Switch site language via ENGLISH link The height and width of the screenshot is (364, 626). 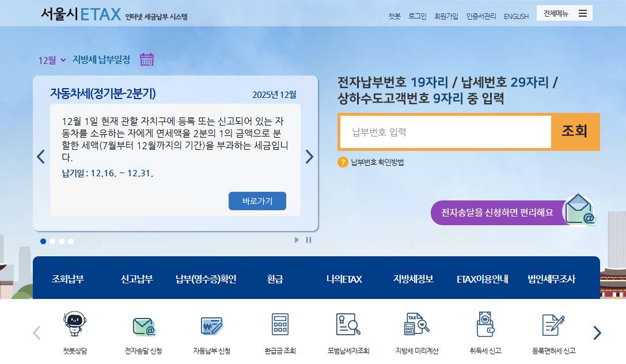point(516,17)
